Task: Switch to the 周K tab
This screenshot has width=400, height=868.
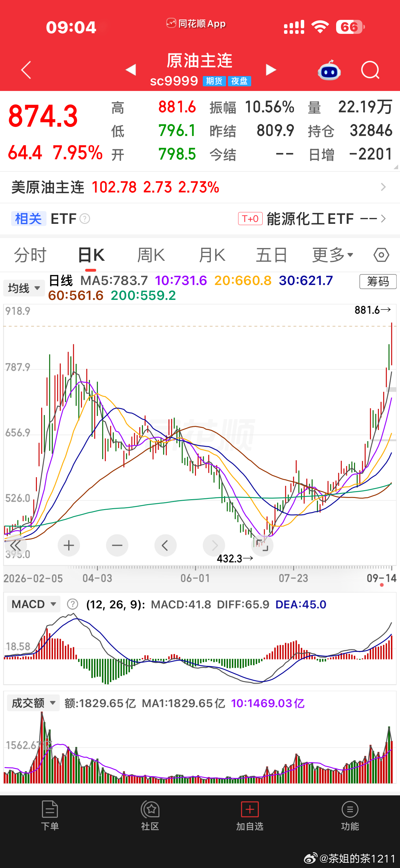Action: click(x=151, y=255)
